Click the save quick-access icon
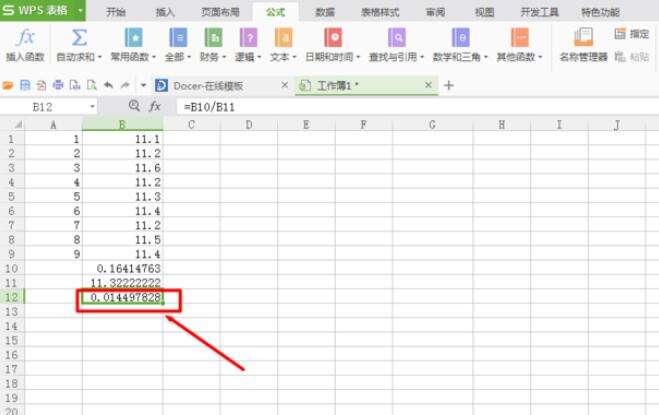 25,85
